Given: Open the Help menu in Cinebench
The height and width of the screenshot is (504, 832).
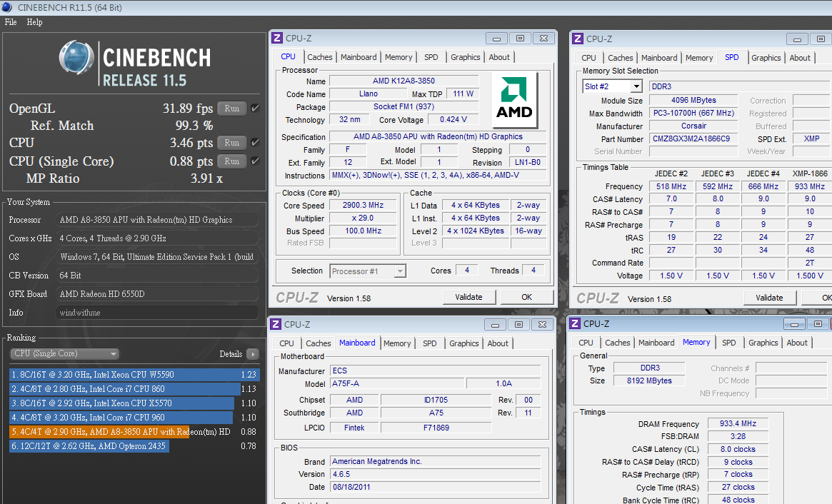Looking at the screenshot, I should 34,22.
